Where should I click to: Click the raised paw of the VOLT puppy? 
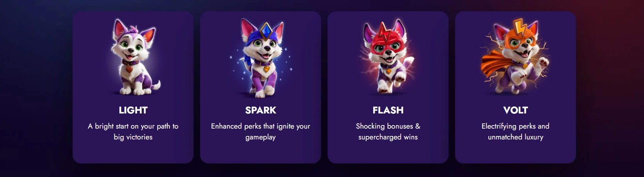point(543,62)
